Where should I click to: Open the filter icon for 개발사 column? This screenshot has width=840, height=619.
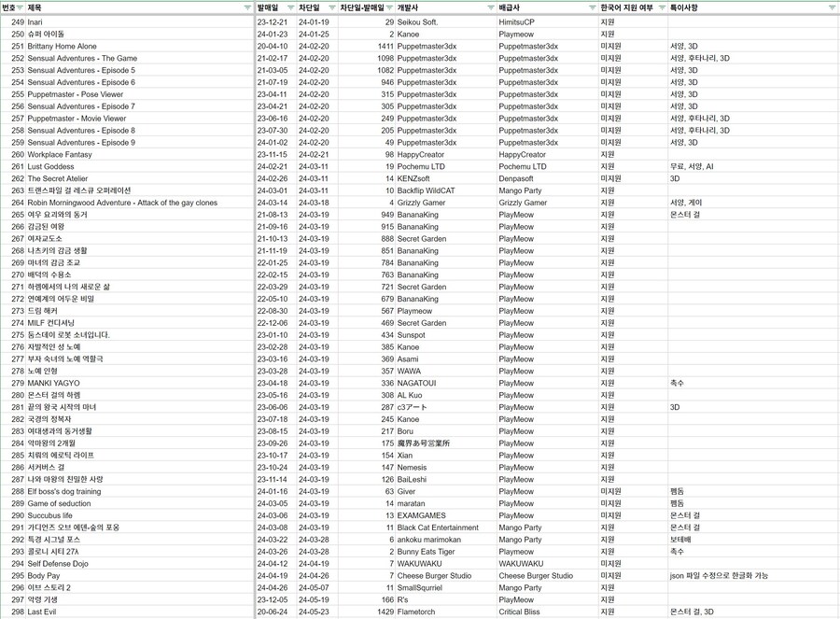[491, 7]
